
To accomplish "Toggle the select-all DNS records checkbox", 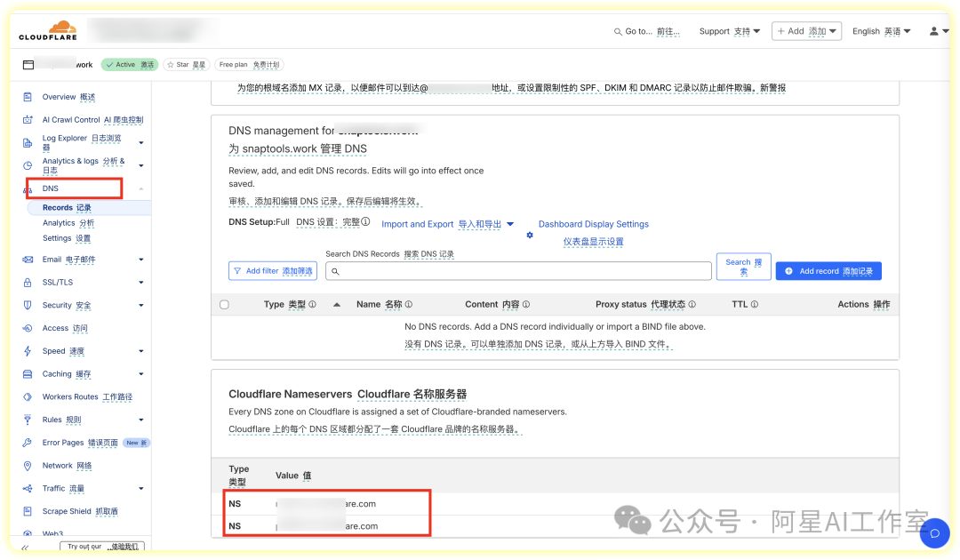I will pos(224,305).
